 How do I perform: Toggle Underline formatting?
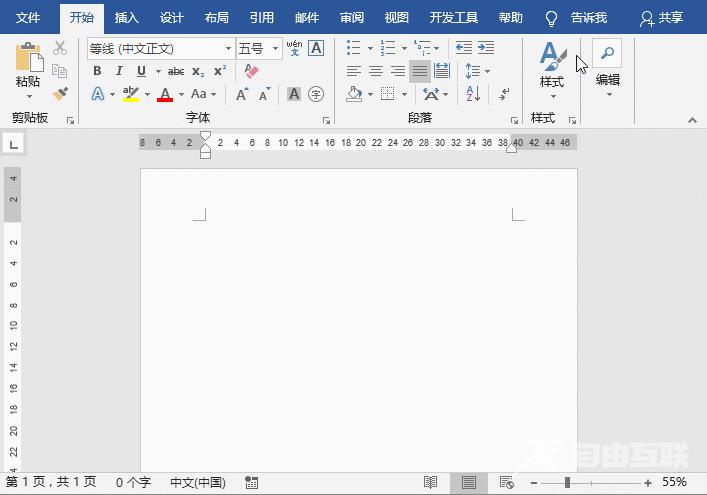(141, 71)
